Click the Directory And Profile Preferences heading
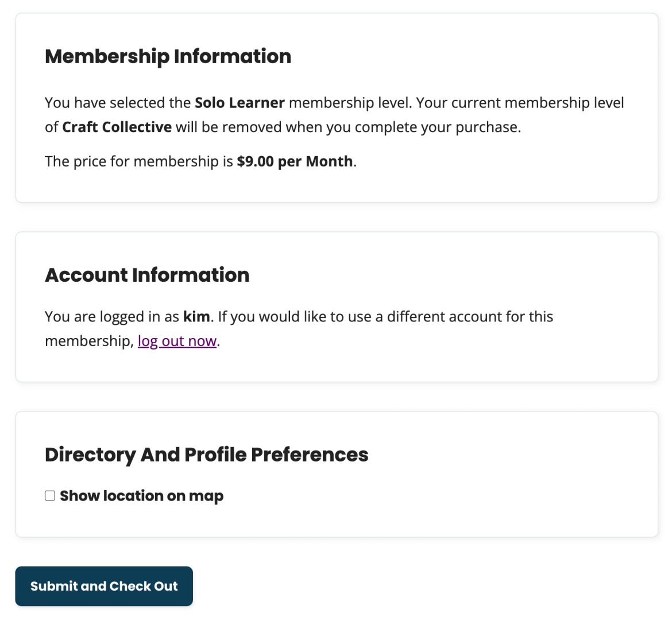The height and width of the screenshot is (617, 672). (x=207, y=454)
